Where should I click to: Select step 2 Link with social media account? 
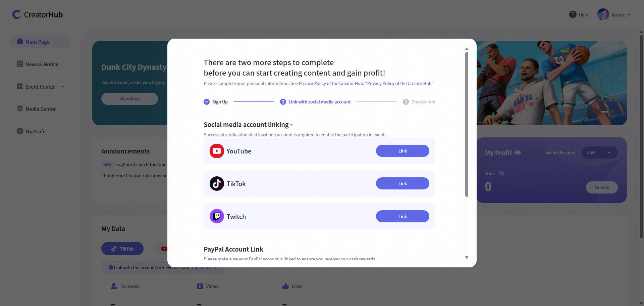(315, 102)
